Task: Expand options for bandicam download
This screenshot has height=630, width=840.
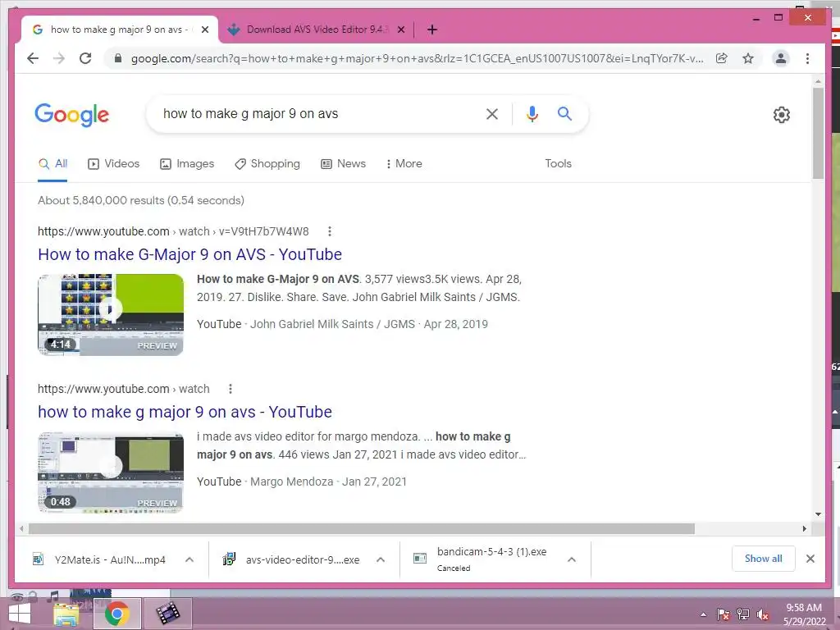Action: coord(572,559)
